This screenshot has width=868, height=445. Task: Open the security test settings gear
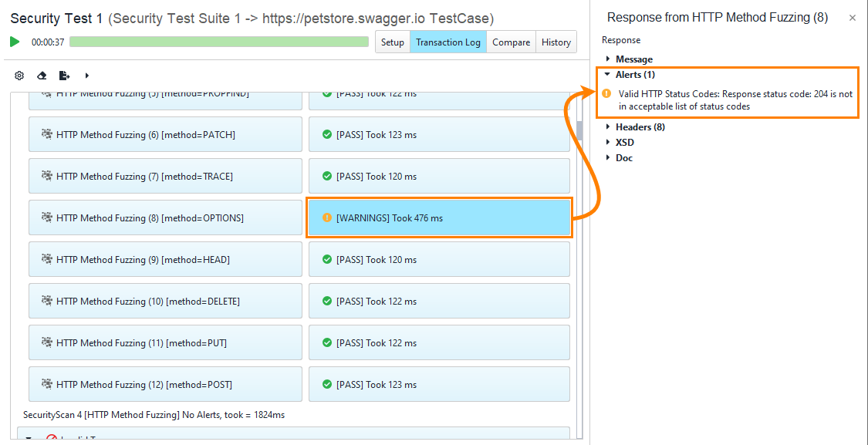(19, 76)
